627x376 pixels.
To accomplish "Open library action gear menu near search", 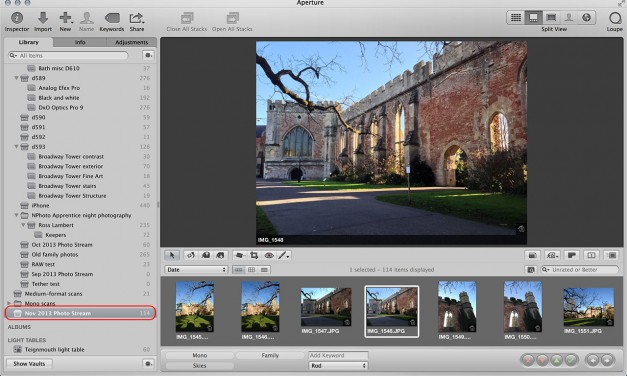I will [148, 55].
